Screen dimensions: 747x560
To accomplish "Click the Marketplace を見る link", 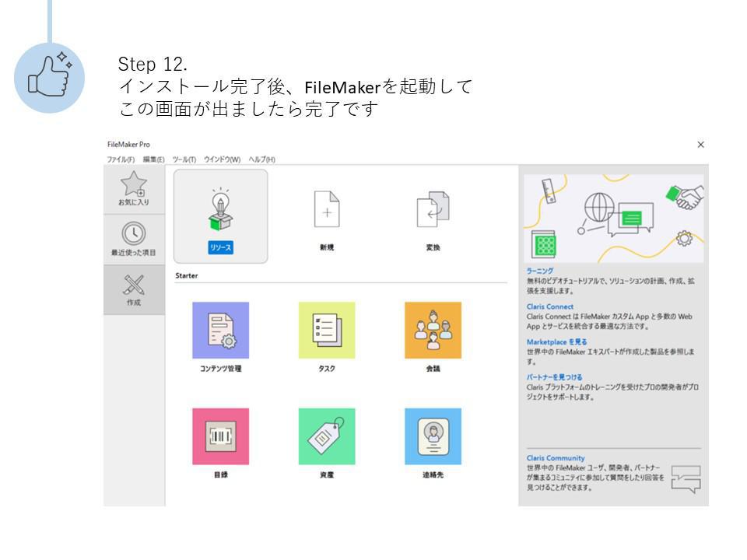I will pyautogui.click(x=556, y=342).
